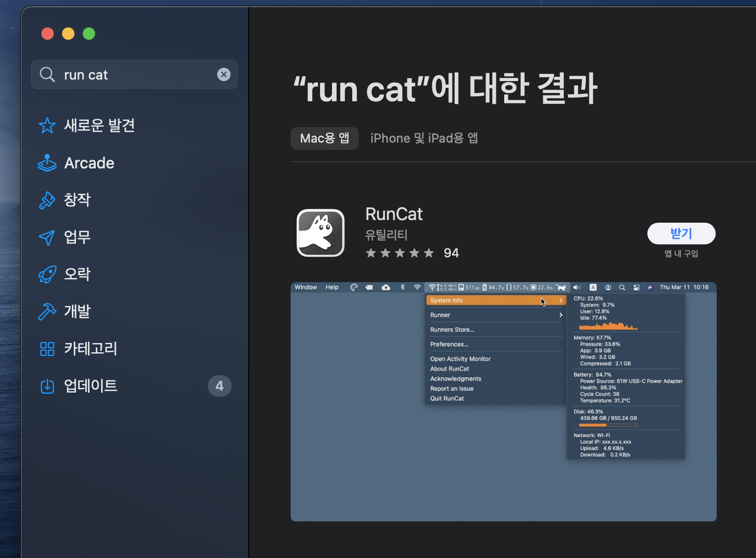The height and width of the screenshot is (558, 756).
Task: Switch to the Mac용 앱 tab
Action: [x=325, y=138]
